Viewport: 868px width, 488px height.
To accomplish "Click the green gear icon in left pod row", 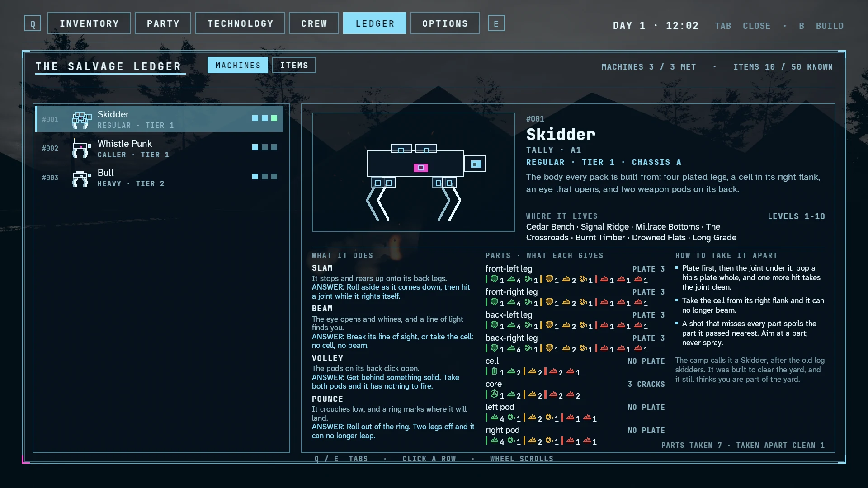I will 511,418.
